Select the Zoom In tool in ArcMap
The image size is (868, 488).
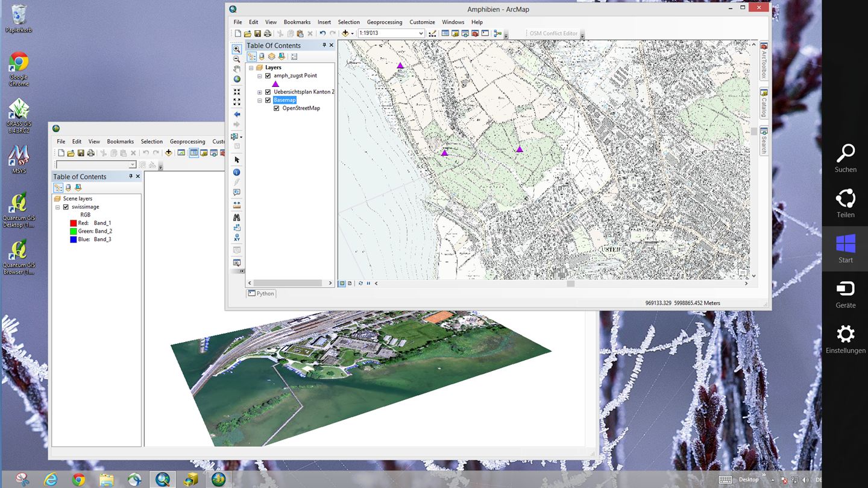[x=237, y=49]
